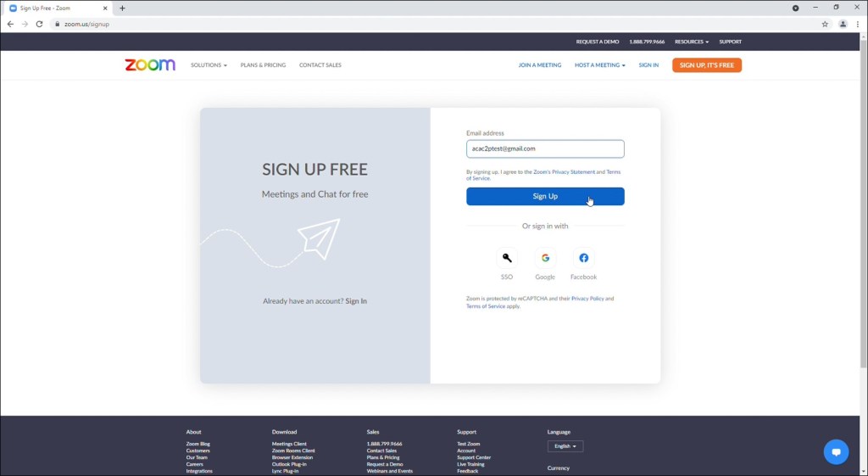Open the English language selector

[x=565, y=446]
